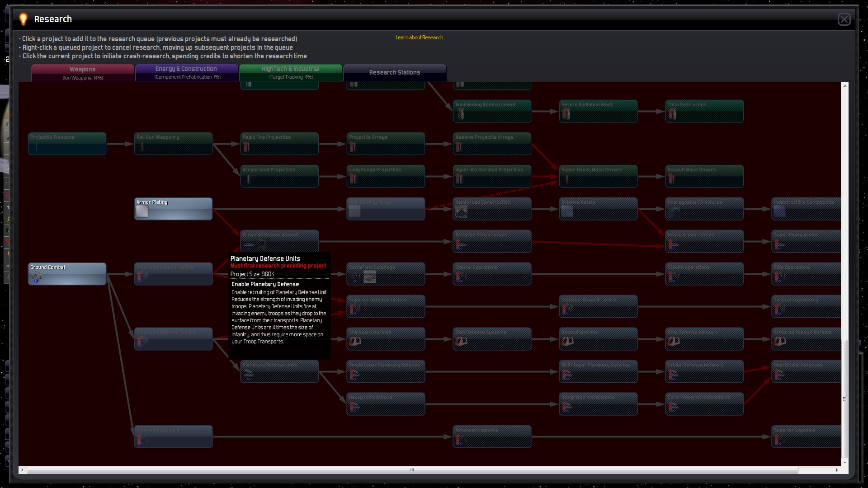Viewport: 868px width, 488px height.
Task: Click the vertical scrollbar down arrow
Action: [x=844, y=462]
